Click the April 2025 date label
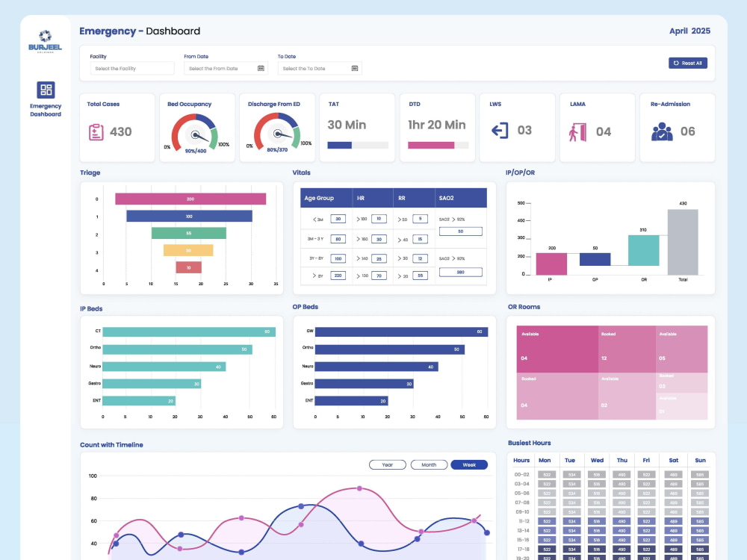The image size is (747, 560). pyautogui.click(x=689, y=31)
